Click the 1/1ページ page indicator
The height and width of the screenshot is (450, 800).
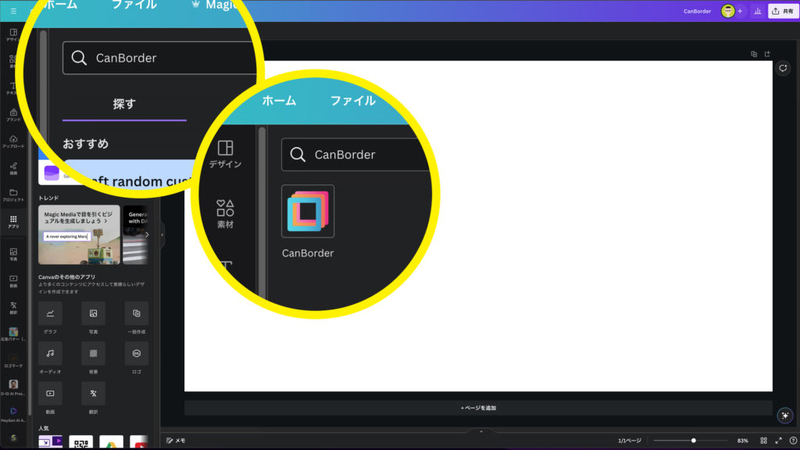[x=629, y=440]
